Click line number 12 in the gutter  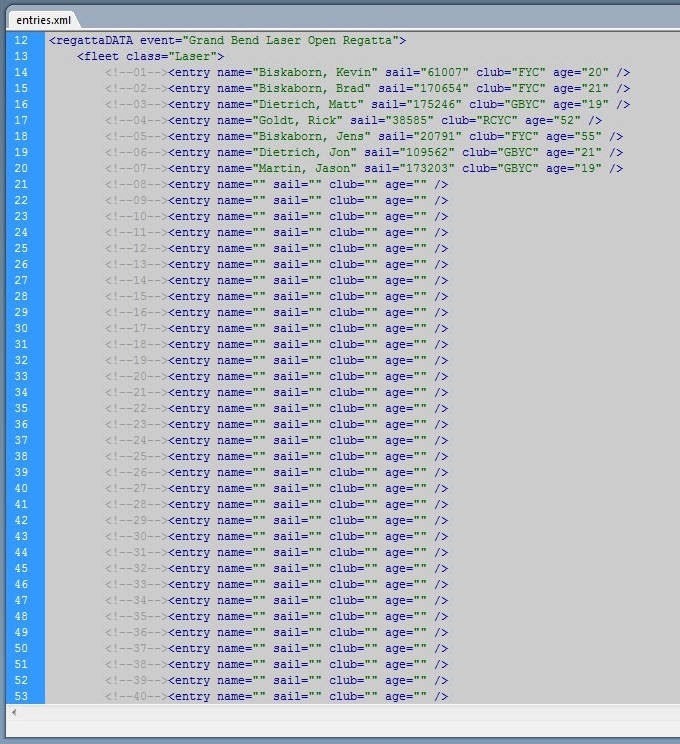tap(21, 40)
